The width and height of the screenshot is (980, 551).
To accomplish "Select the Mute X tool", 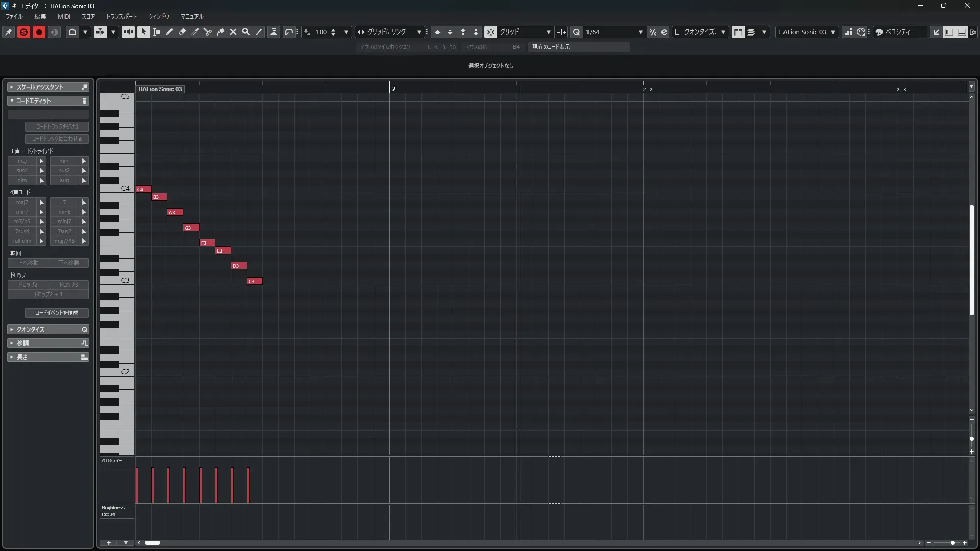I will (x=233, y=32).
